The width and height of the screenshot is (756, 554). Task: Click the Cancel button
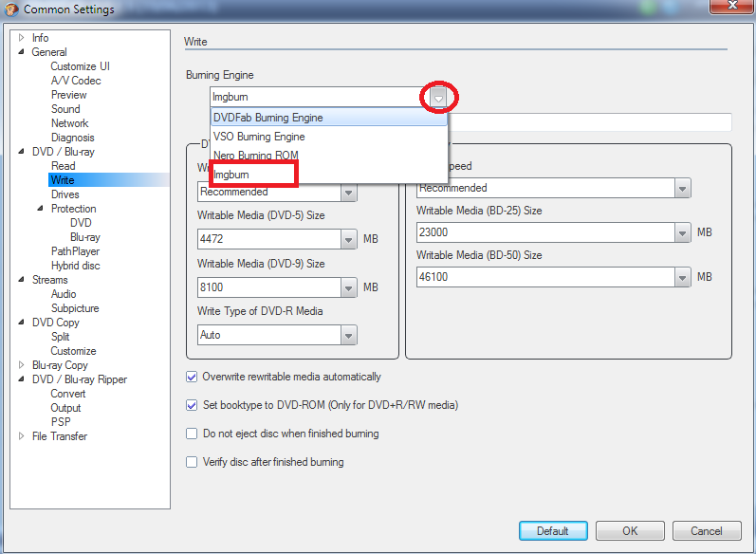point(707,531)
